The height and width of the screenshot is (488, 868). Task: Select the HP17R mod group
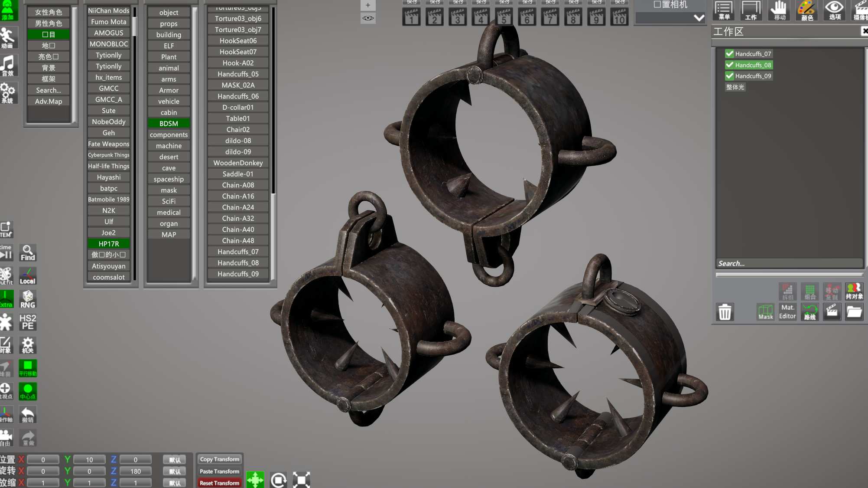109,244
